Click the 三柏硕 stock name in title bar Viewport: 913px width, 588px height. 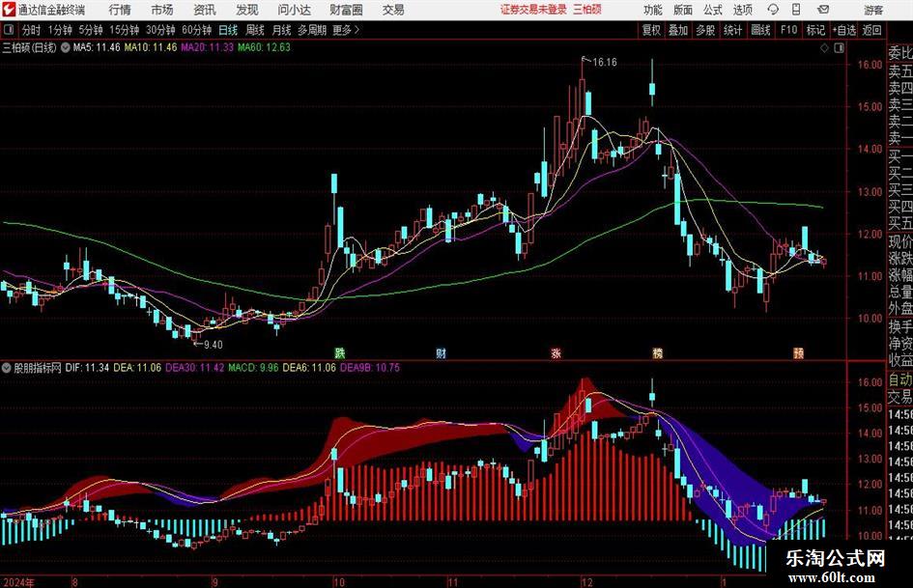(x=587, y=10)
